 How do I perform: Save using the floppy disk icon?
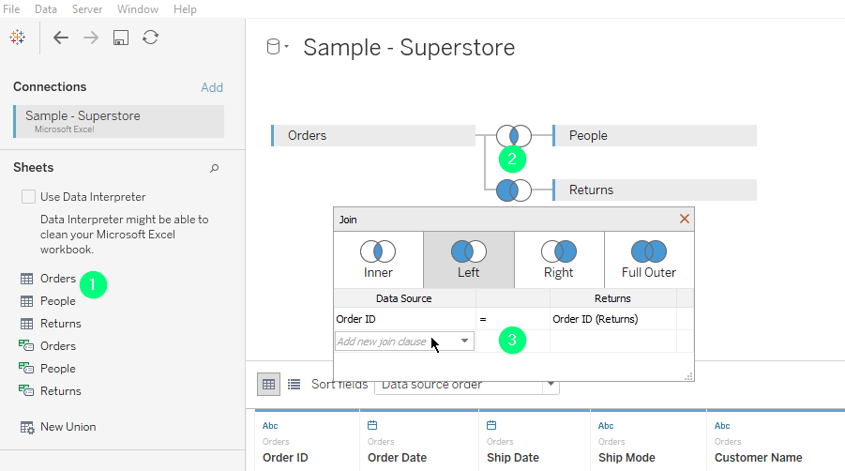(121, 37)
